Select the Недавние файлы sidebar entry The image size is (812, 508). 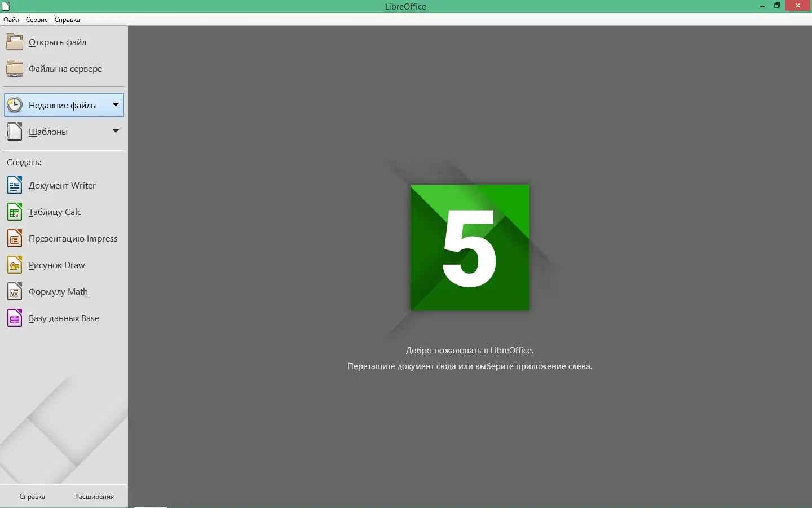coord(64,104)
